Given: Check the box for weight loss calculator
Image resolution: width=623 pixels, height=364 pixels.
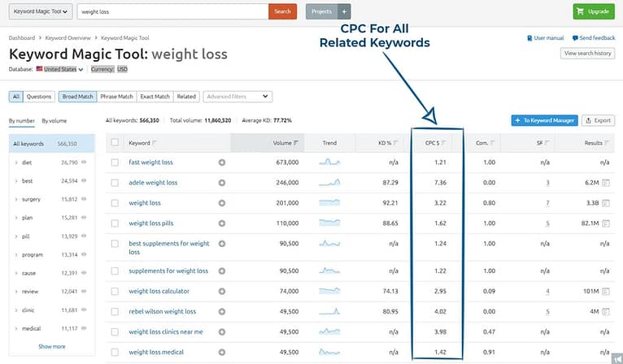Looking at the screenshot, I should click(115, 291).
